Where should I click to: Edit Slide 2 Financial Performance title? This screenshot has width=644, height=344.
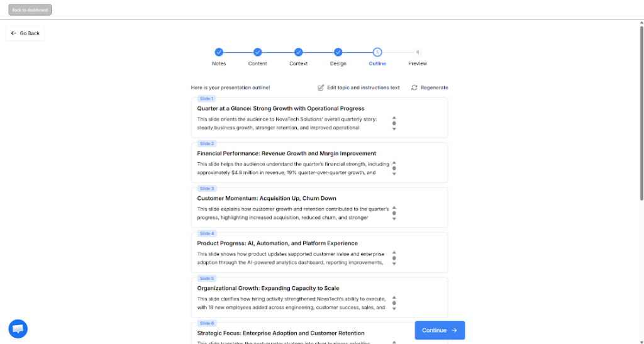[x=286, y=153]
